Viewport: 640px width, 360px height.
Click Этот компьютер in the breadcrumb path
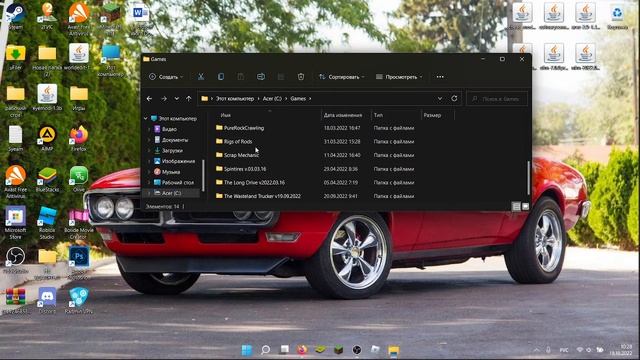(x=235, y=99)
